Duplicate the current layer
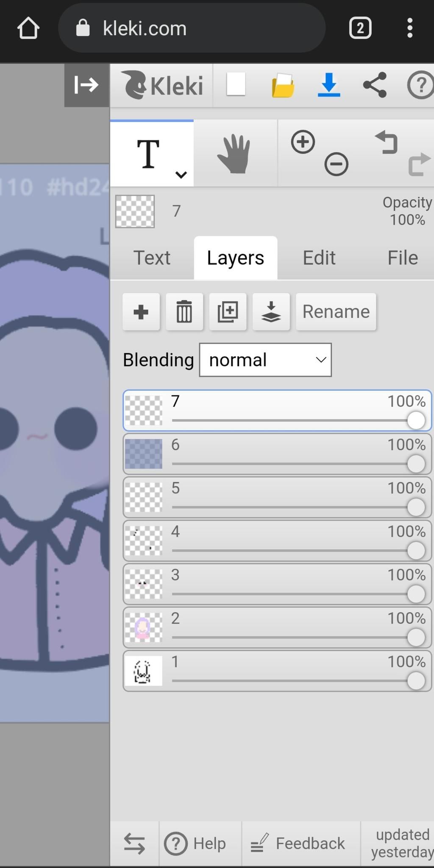Screen dimensions: 434x868 click(x=228, y=312)
